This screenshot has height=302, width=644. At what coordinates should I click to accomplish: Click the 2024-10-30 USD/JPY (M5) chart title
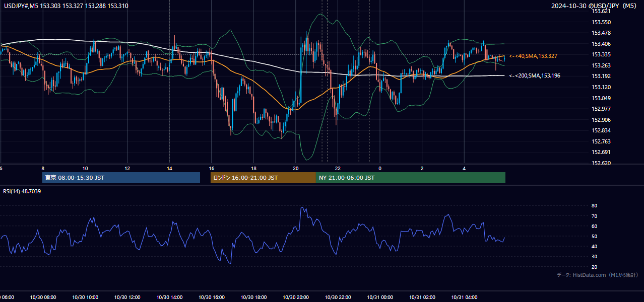(x=594, y=6)
